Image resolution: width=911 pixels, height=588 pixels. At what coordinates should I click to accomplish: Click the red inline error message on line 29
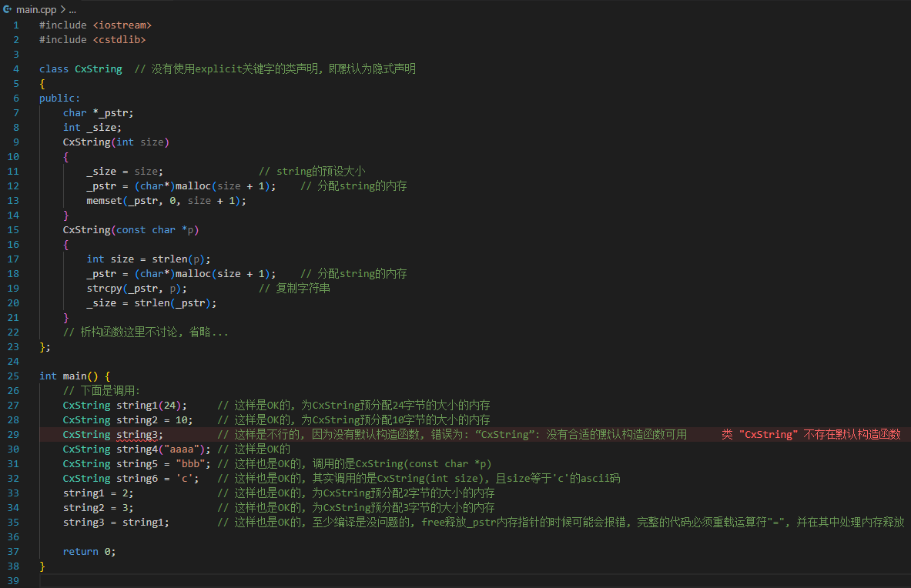point(811,434)
